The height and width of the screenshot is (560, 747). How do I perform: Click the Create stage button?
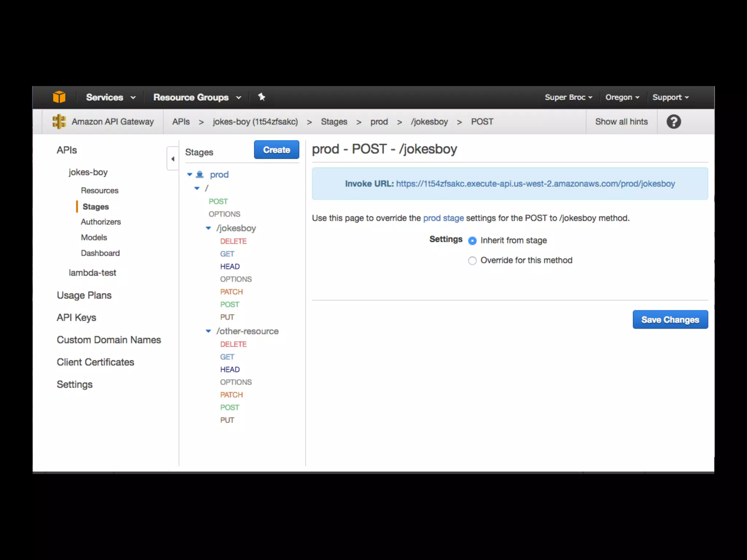[276, 150]
